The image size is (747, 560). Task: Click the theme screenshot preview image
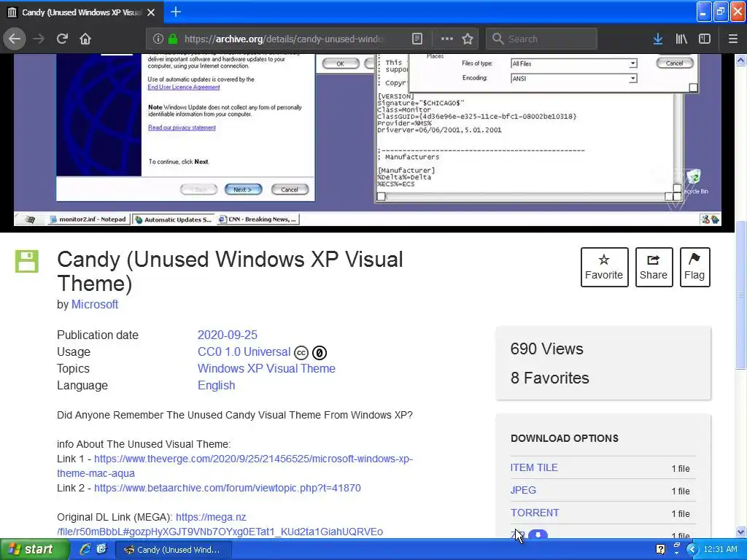(367, 140)
